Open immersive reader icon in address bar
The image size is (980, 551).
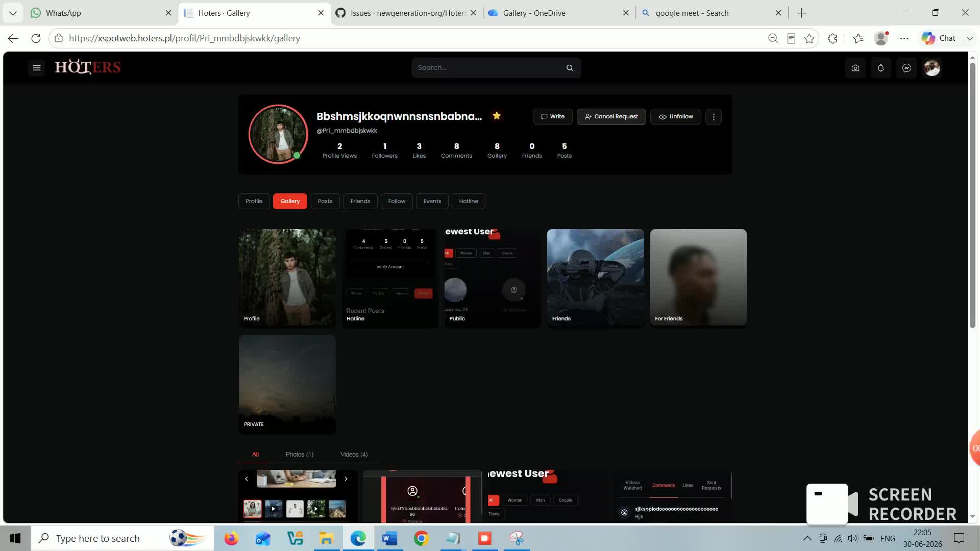(791, 38)
